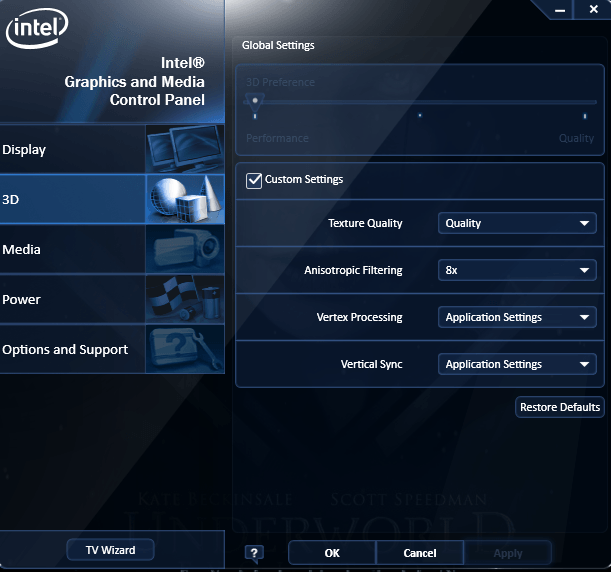611x572 pixels.
Task: Click the camcorder Media icon
Action: click(x=185, y=249)
